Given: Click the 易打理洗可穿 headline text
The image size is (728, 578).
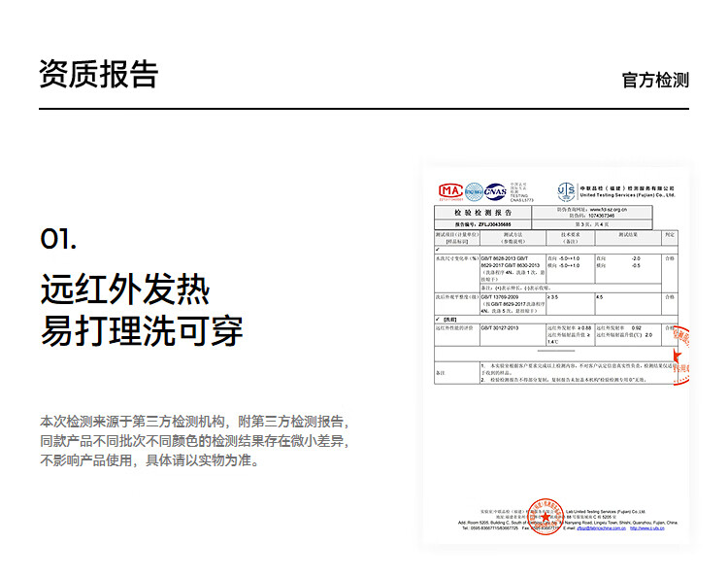Looking at the screenshot, I should (x=141, y=330).
